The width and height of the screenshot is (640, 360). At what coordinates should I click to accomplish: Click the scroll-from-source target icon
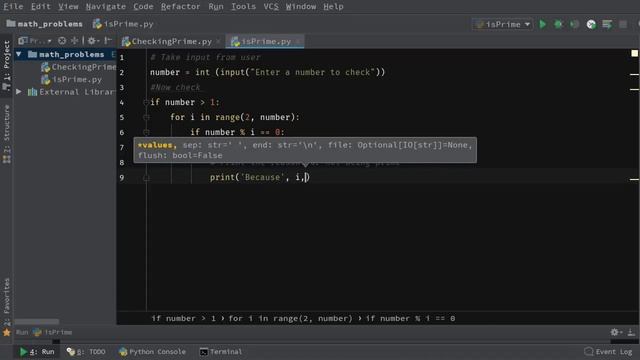pyautogui.click(x=62, y=41)
